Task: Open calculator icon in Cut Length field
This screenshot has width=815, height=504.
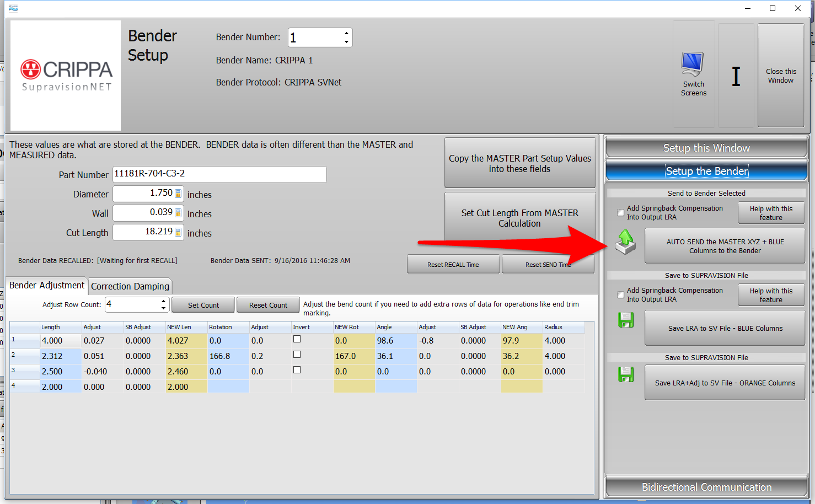Action: 178,232
